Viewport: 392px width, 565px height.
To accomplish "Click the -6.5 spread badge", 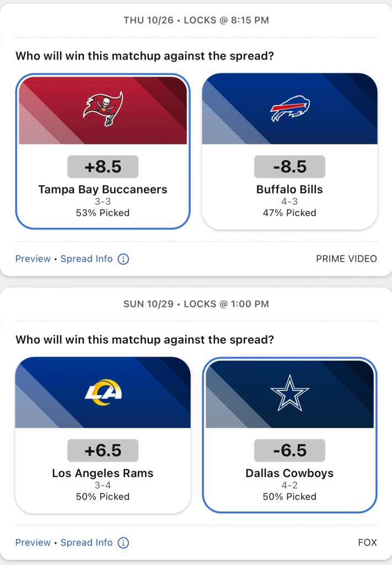I will tap(289, 451).
